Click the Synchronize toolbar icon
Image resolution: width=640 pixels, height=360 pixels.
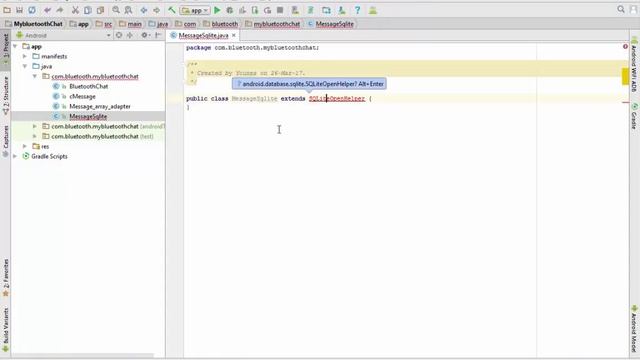[32, 10]
